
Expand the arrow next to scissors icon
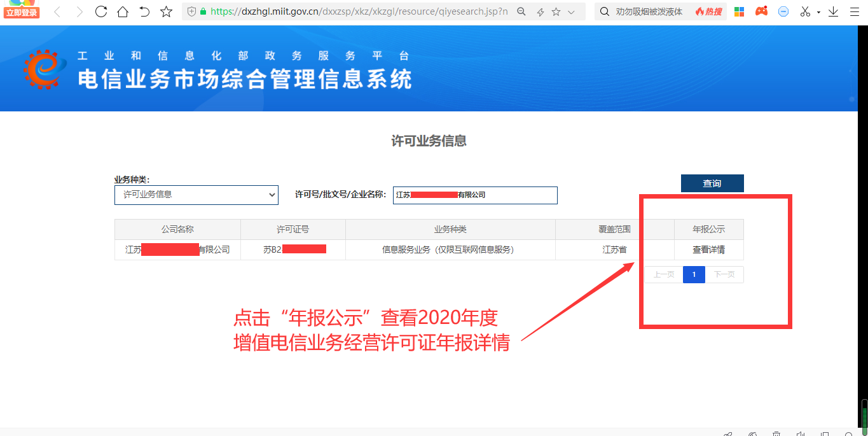click(818, 12)
